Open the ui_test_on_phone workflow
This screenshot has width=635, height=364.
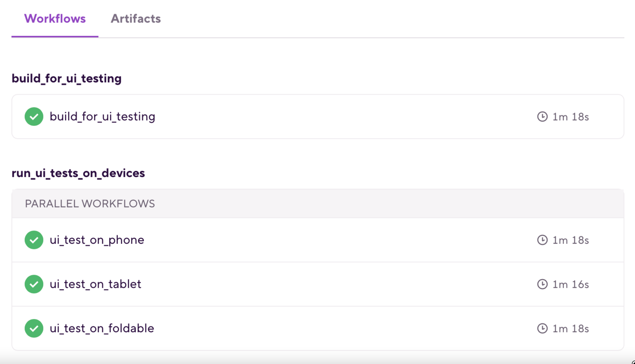coord(97,240)
